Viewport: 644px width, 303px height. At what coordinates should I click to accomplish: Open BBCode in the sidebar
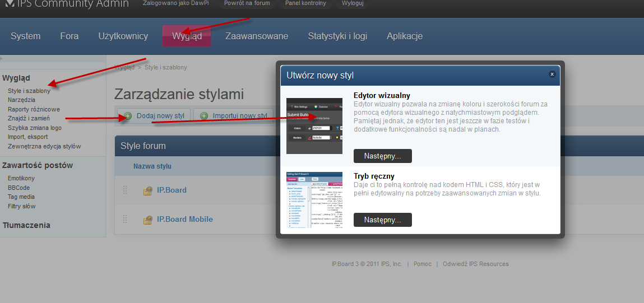tap(19, 188)
